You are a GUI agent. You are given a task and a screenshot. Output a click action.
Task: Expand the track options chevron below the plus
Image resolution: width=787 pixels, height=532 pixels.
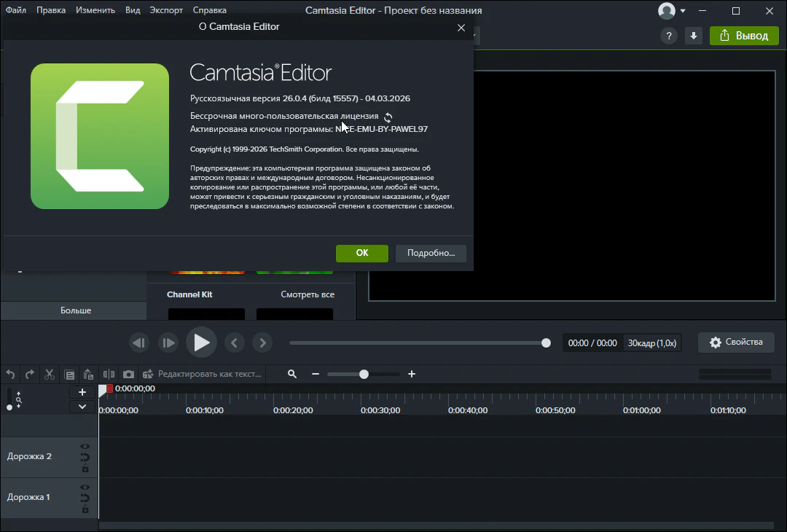82,407
